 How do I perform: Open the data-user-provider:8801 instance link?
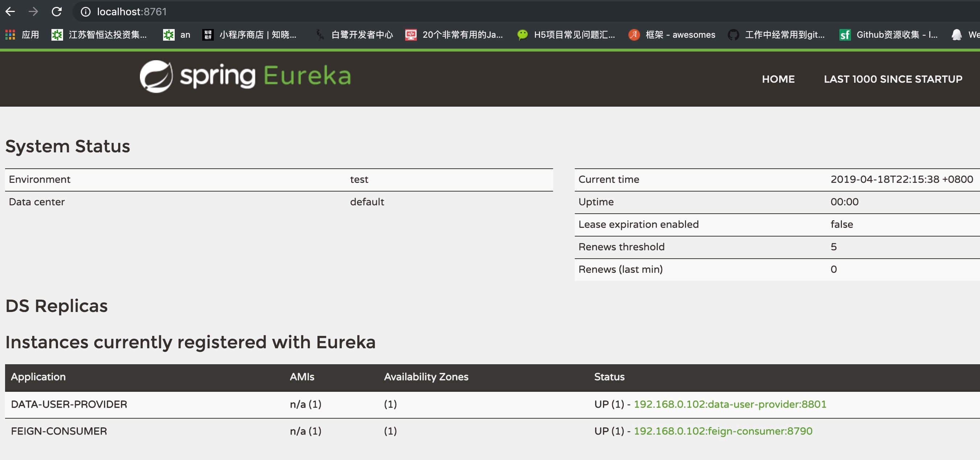tap(730, 404)
